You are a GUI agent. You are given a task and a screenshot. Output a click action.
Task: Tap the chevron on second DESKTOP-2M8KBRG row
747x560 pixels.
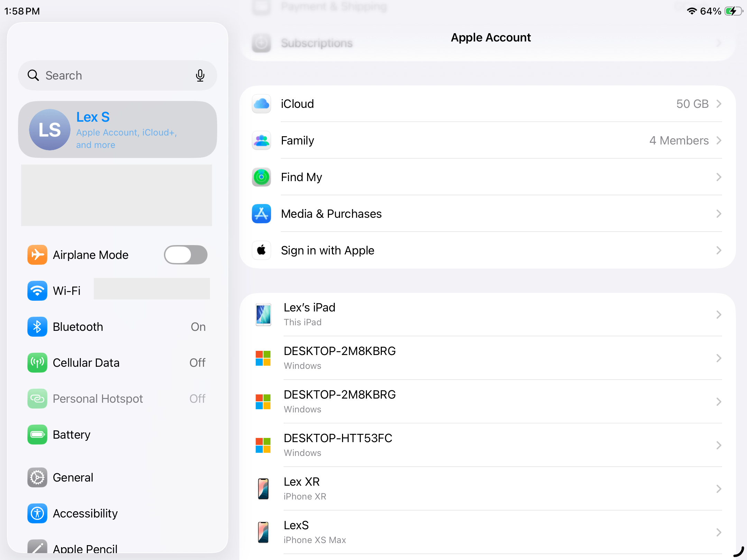(719, 402)
